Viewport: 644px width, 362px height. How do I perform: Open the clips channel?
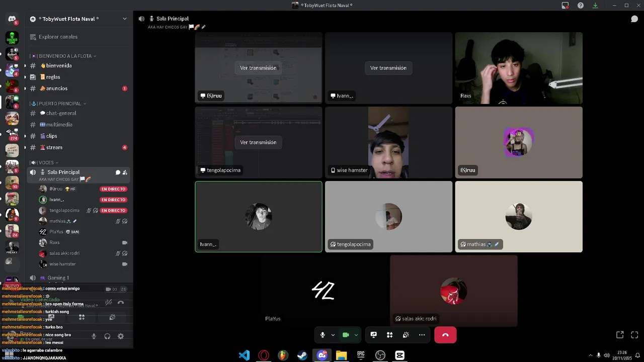(x=79, y=136)
